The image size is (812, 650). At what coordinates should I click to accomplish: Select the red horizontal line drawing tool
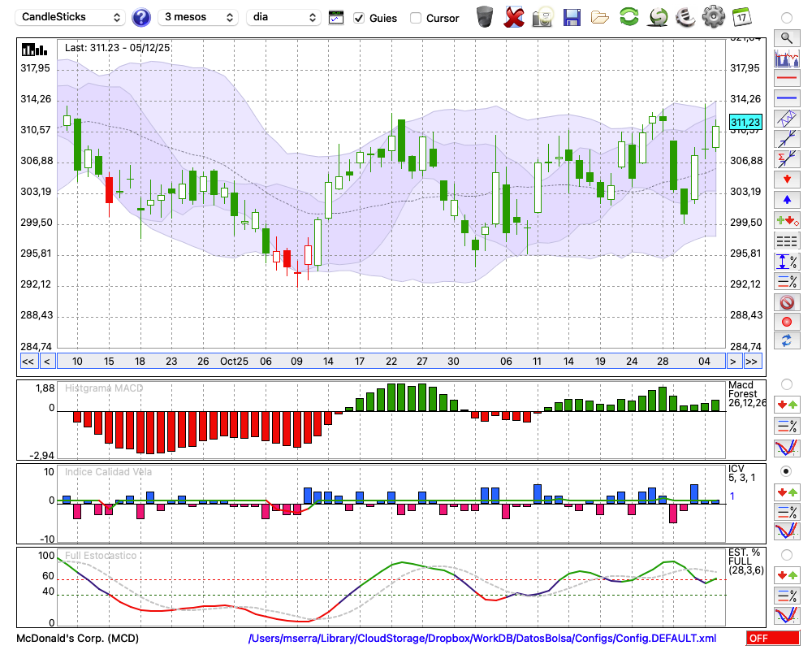tap(786, 79)
